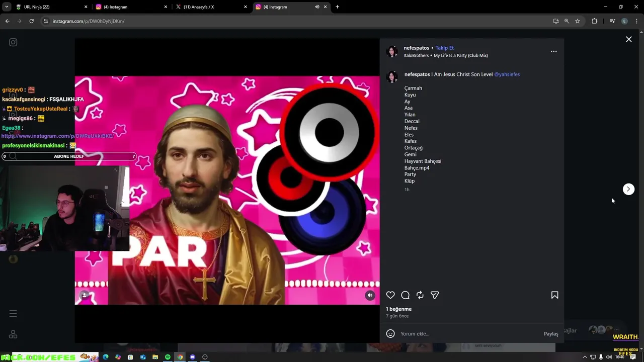Open the Instagram sidebar hamburger menu
This screenshot has height=362, width=644.
point(13,314)
